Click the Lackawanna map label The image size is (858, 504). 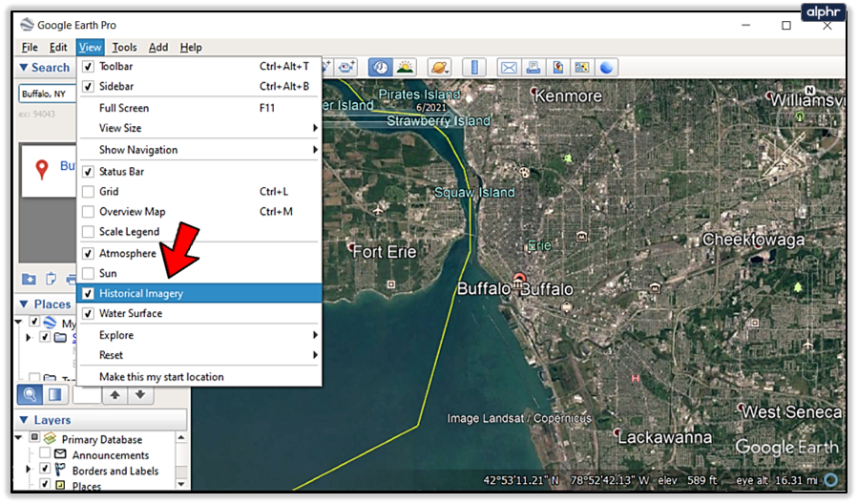point(665,437)
